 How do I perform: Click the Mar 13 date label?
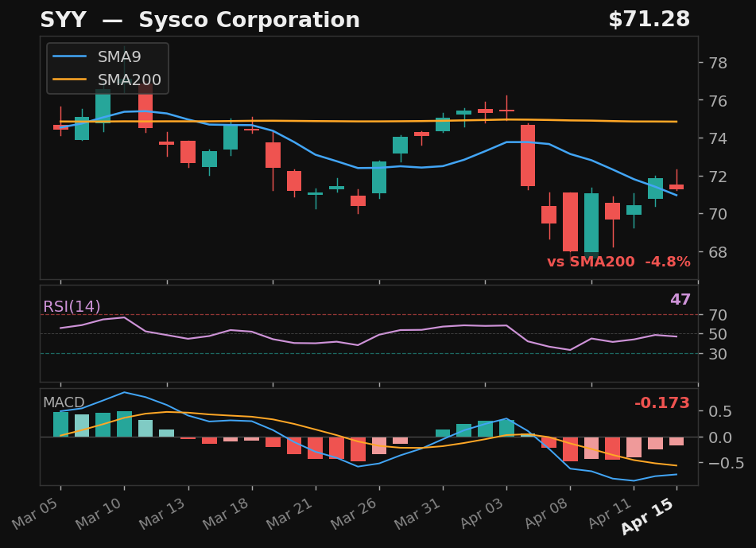point(162,514)
